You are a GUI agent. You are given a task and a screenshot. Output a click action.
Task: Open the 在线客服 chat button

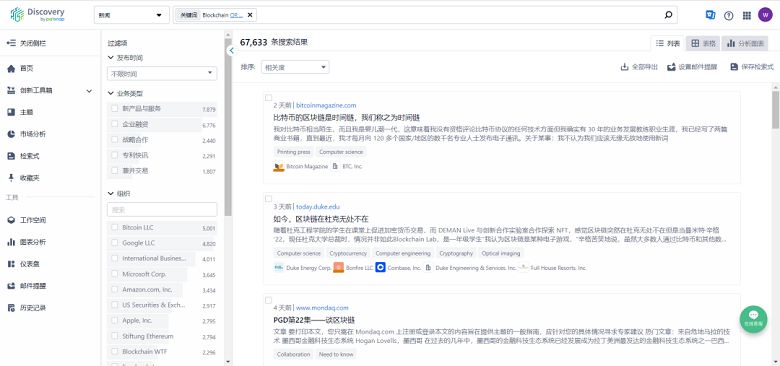[x=753, y=319]
